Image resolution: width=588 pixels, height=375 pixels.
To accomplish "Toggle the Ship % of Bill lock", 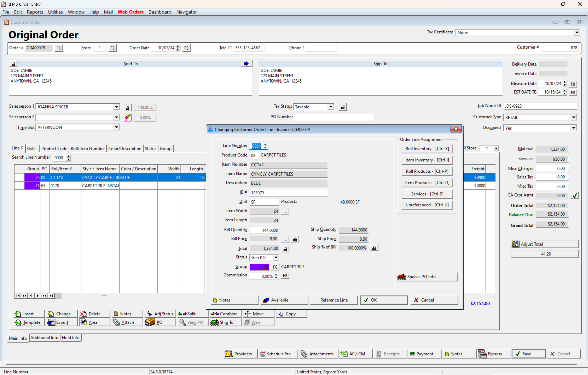I will point(374,248).
